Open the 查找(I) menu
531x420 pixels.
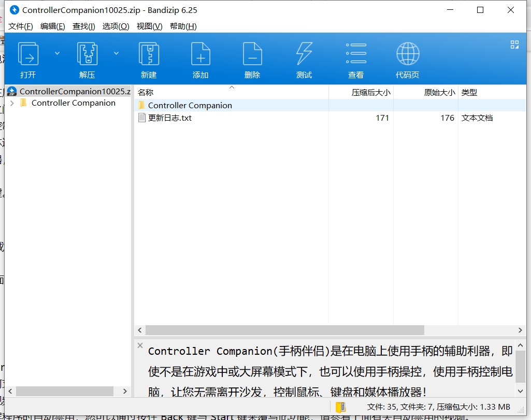click(83, 26)
